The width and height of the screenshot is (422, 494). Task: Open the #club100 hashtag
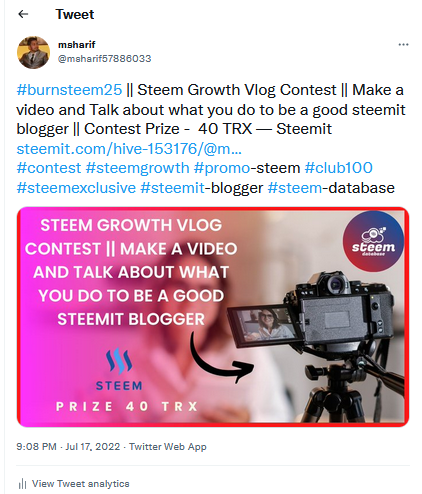[338, 168]
